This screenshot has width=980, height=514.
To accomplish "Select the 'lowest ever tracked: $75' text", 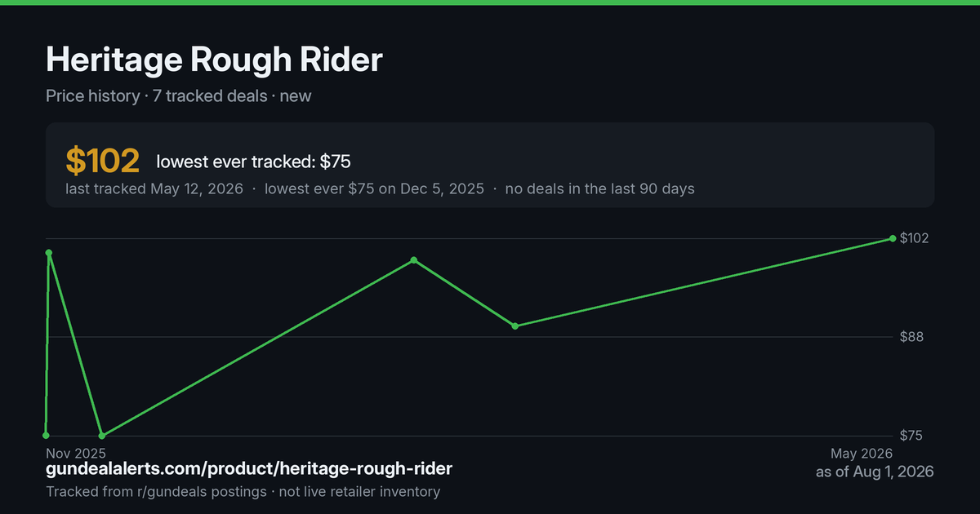I will coord(254,162).
